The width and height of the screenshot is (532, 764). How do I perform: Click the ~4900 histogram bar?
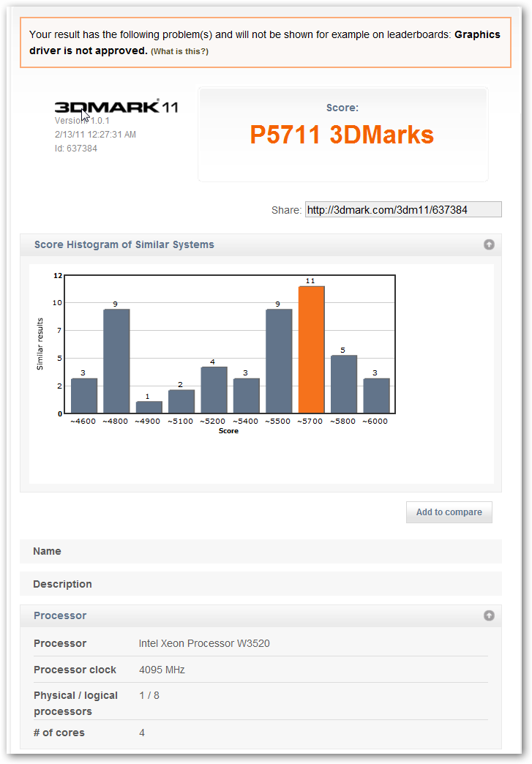(149, 408)
